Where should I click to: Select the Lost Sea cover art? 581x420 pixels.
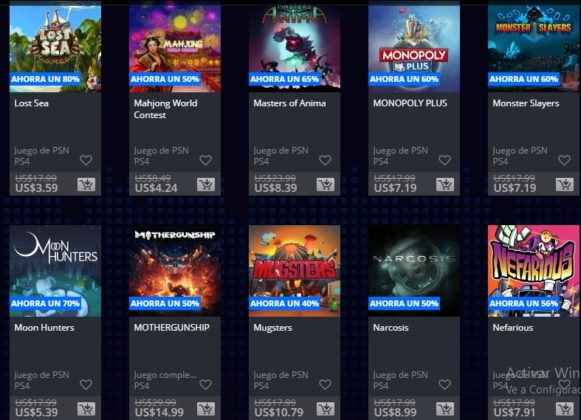pos(55,47)
